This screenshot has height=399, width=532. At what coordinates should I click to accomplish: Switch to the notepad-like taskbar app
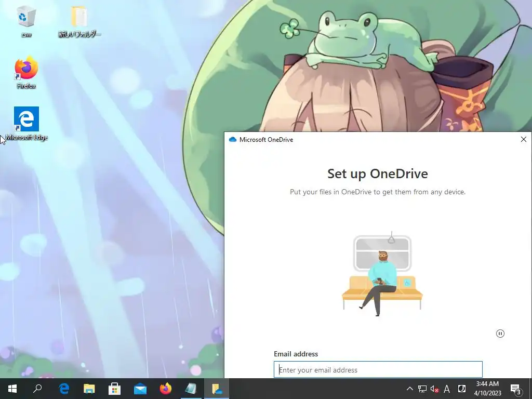[191, 389]
